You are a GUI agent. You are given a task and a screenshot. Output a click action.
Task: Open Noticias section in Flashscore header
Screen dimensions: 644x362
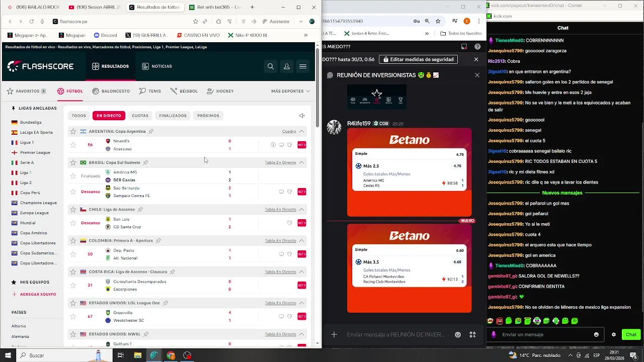tap(157, 66)
